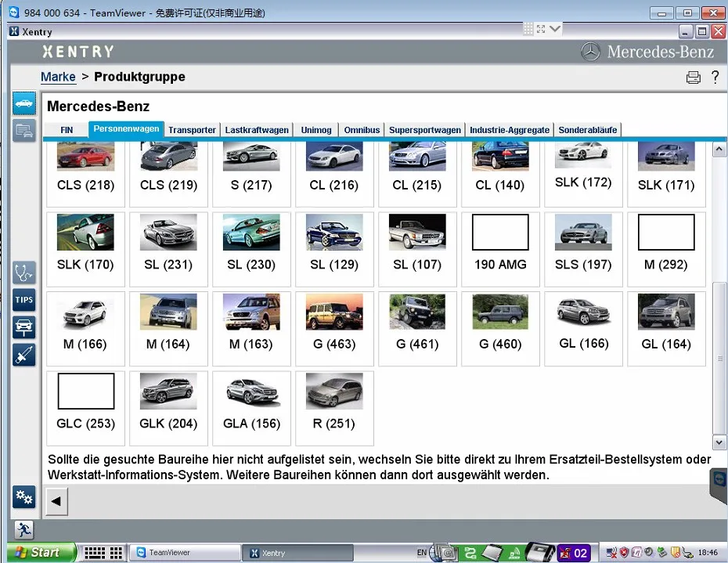This screenshot has width=728, height=563.
Task: Switch to the Transporter tab
Action: click(192, 130)
